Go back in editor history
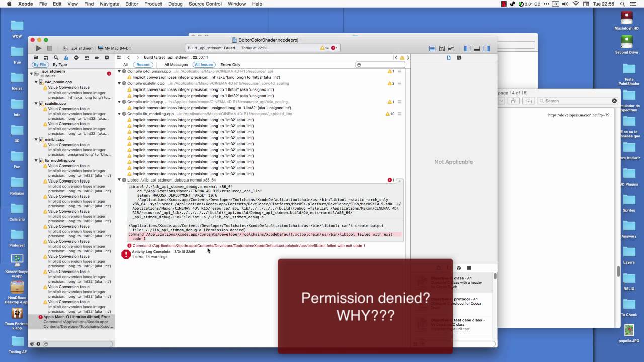 click(x=129, y=58)
